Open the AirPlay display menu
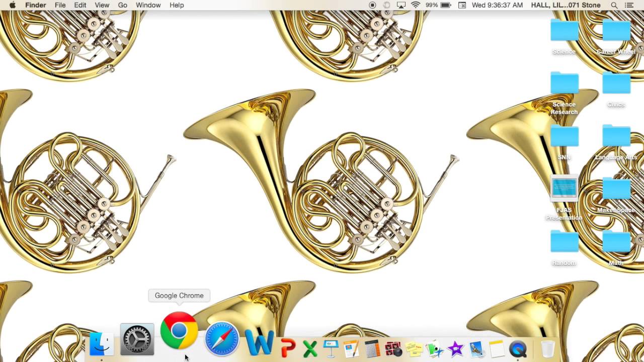This screenshot has width=644, height=362. tap(401, 5)
